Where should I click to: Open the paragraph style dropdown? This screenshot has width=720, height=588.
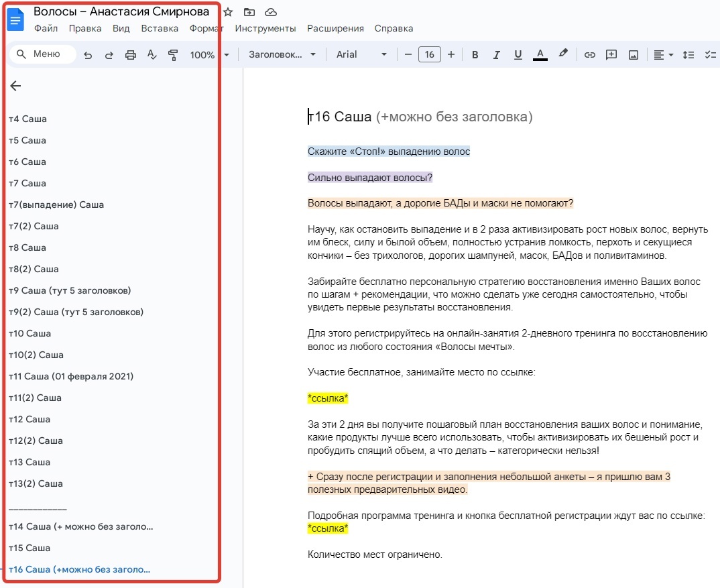(282, 55)
